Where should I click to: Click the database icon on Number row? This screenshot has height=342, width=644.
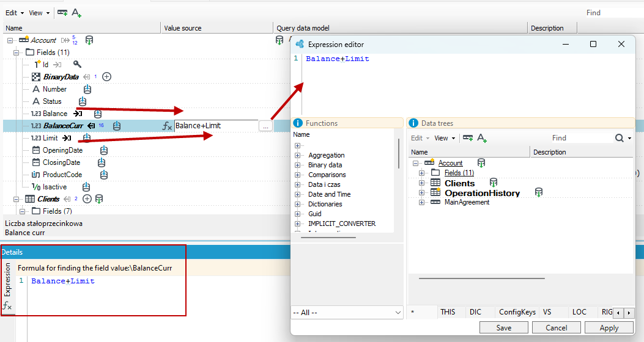(x=87, y=89)
